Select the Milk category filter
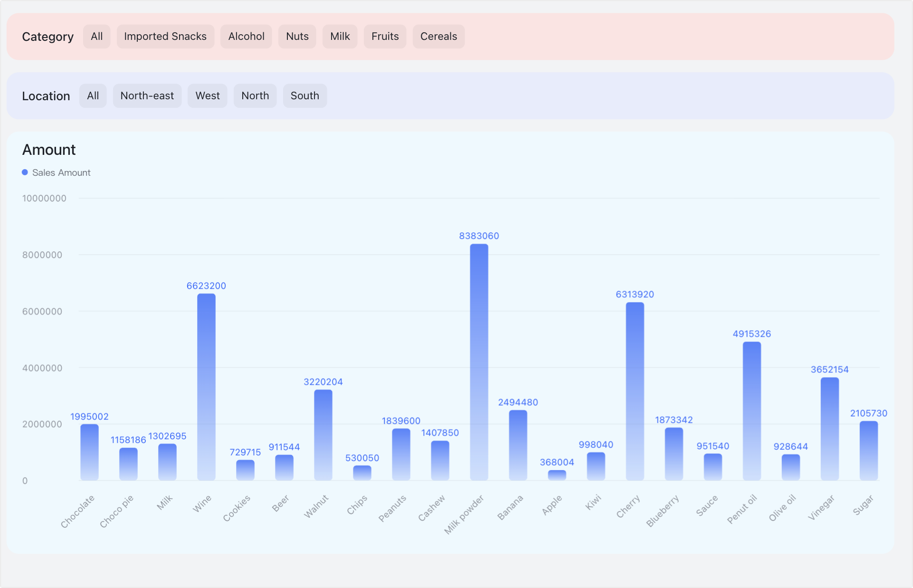The height and width of the screenshot is (588, 913). pos(340,37)
